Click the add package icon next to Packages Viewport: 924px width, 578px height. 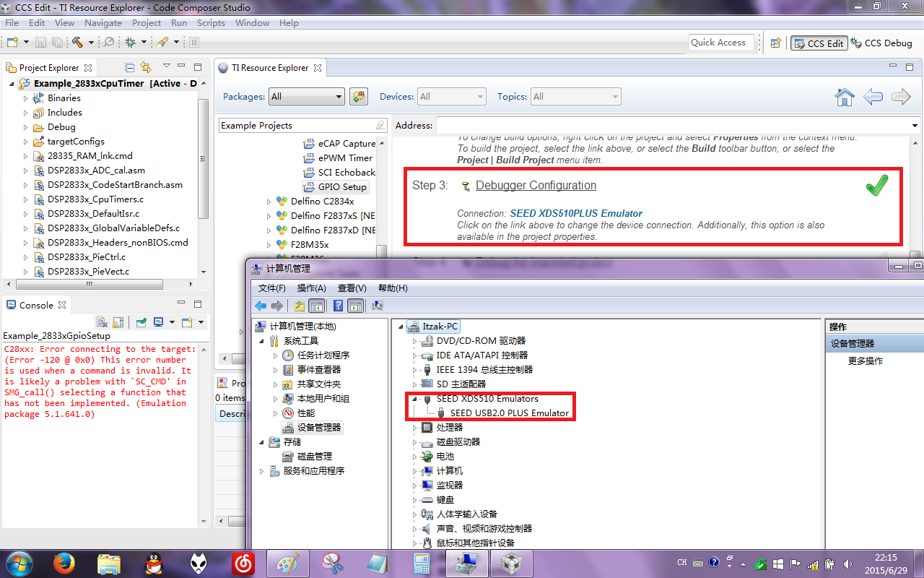359,96
